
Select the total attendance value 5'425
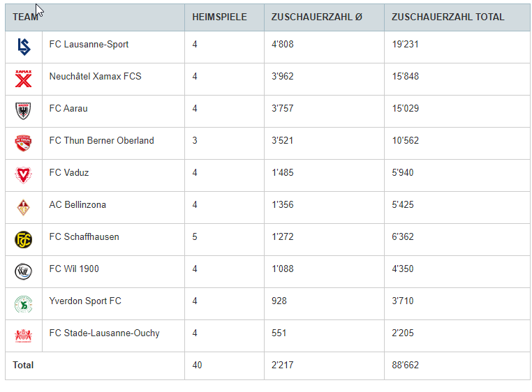point(403,205)
